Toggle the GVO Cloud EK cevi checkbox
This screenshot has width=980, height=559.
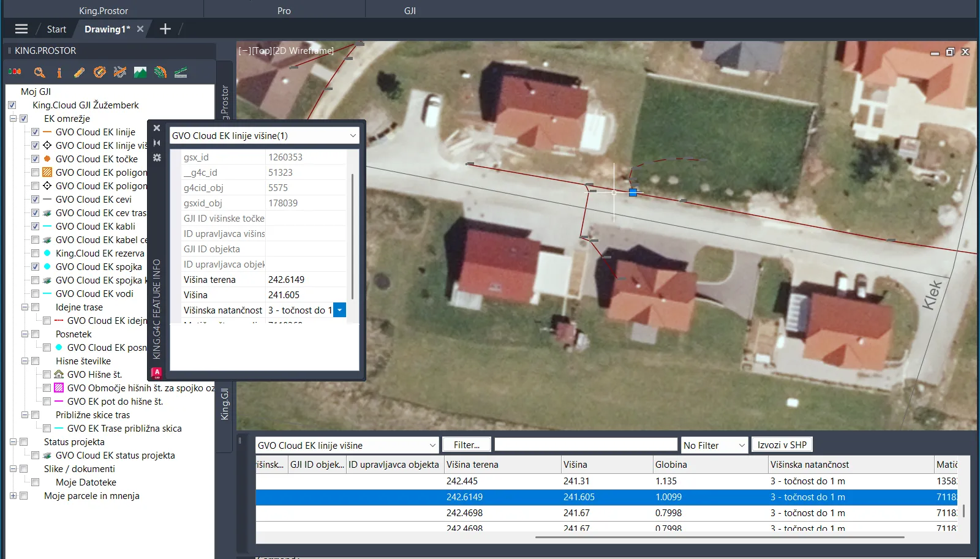(36, 200)
